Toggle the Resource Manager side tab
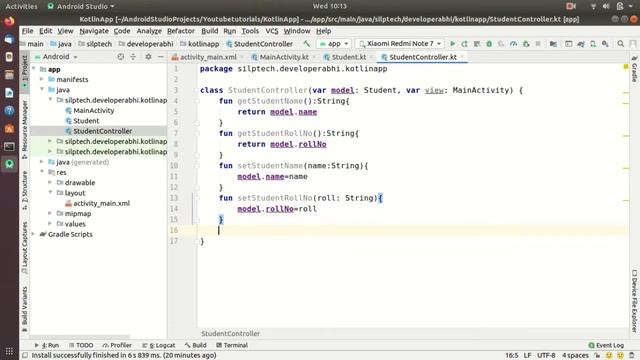Viewport: 640px width, 360px height. pyautogui.click(x=24, y=130)
